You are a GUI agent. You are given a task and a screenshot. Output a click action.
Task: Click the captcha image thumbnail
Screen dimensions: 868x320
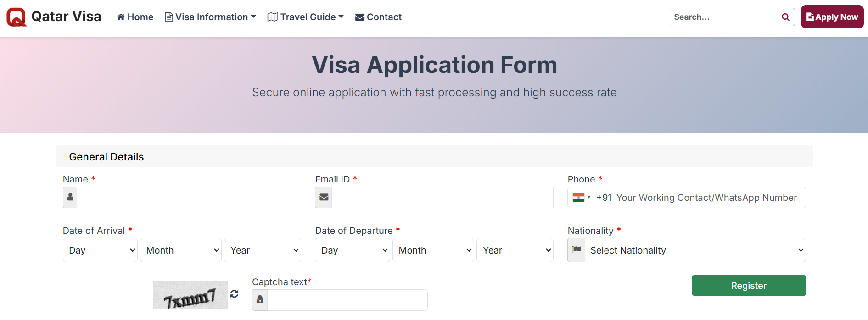tap(190, 295)
